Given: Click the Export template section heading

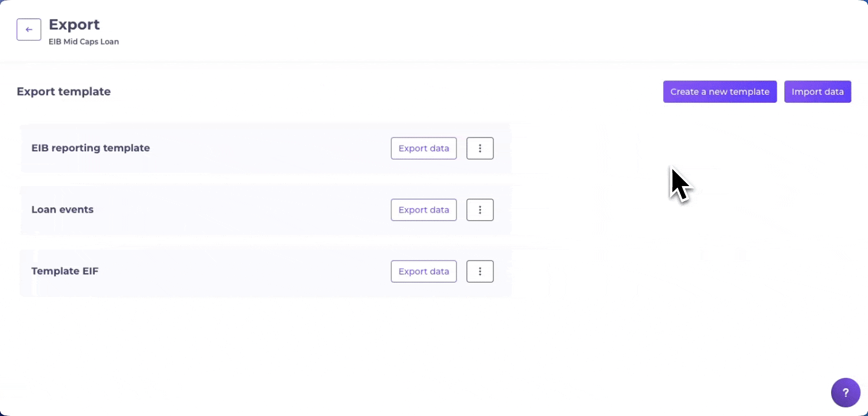Looking at the screenshot, I should tap(64, 91).
